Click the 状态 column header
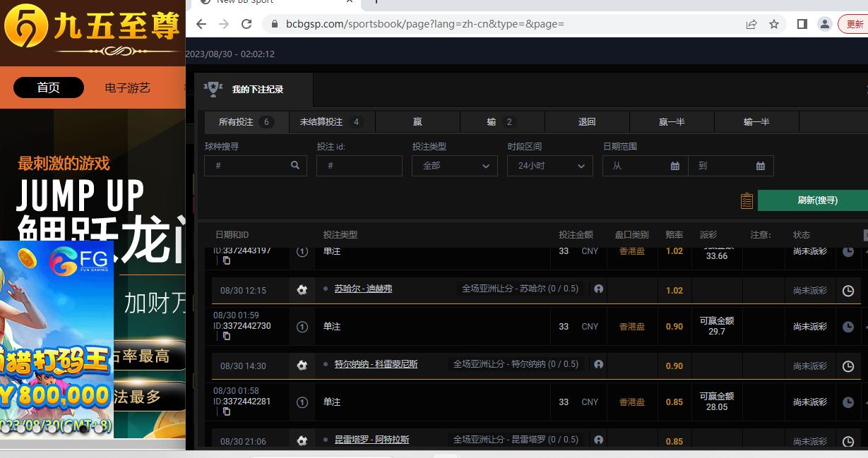Viewport: 868px width, 458px height. pyautogui.click(x=802, y=235)
